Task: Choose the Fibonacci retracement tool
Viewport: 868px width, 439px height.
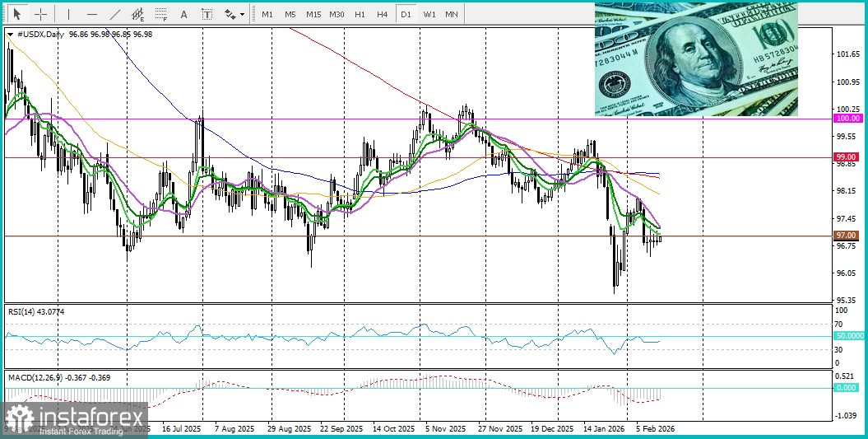Action: (x=161, y=14)
